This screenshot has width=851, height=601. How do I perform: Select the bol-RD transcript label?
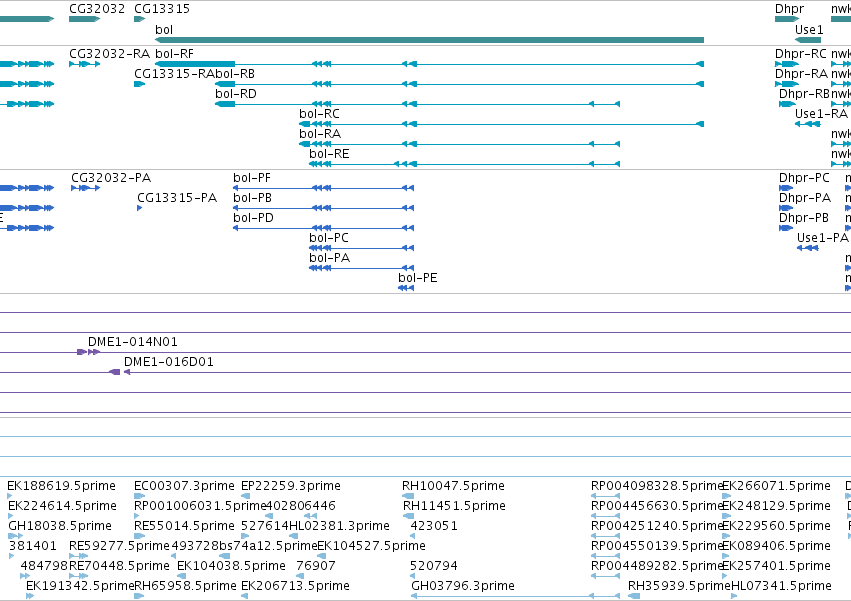236,93
